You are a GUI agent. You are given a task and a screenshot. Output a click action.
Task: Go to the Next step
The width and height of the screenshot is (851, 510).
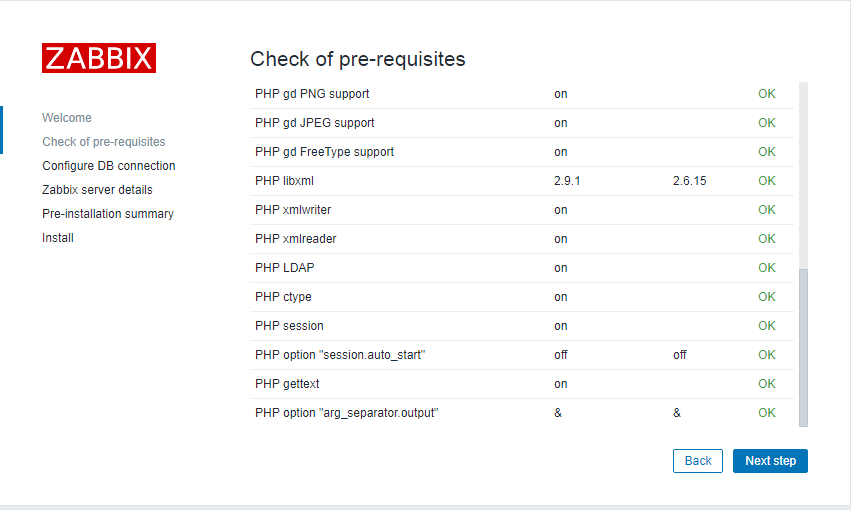[x=770, y=461]
